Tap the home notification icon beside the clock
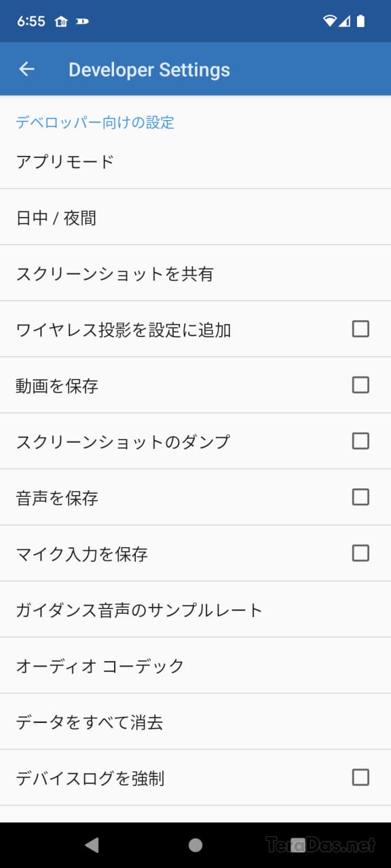This screenshot has width=391, height=868. (x=60, y=21)
